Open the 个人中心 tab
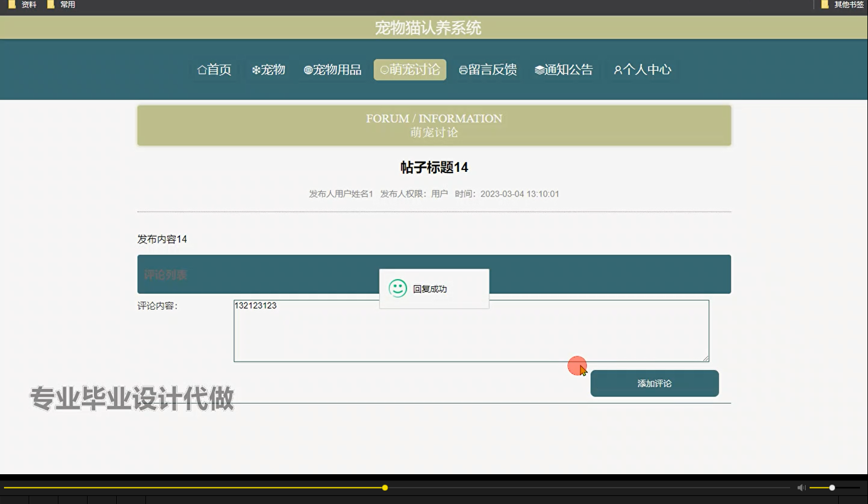This screenshot has width=868, height=504. pos(641,69)
